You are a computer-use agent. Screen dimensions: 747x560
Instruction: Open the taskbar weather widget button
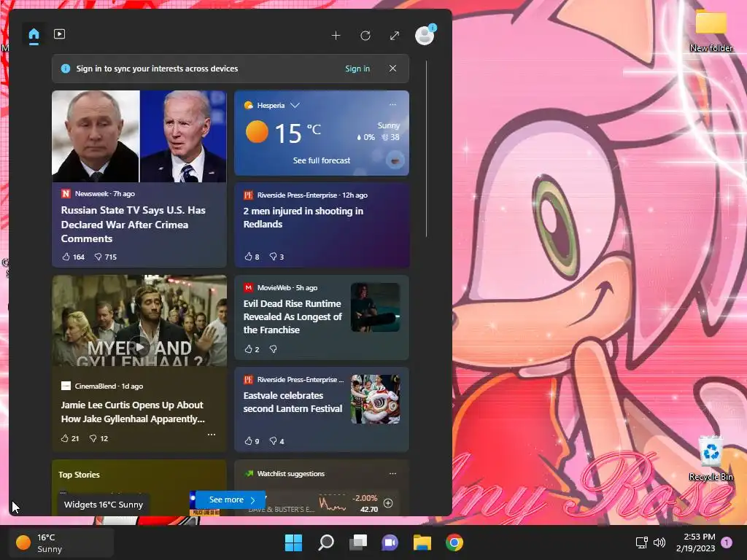(x=61, y=542)
